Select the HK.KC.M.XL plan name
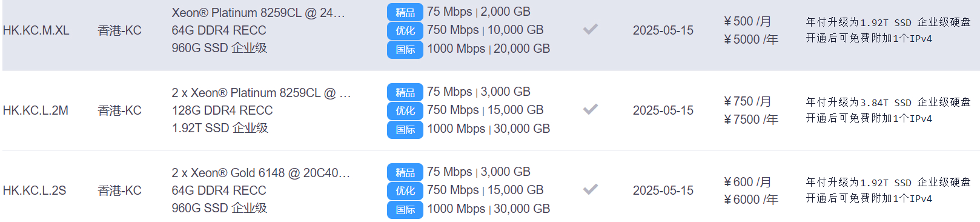Viewport: 980px width, 222px height. click(x=36, y=30)
